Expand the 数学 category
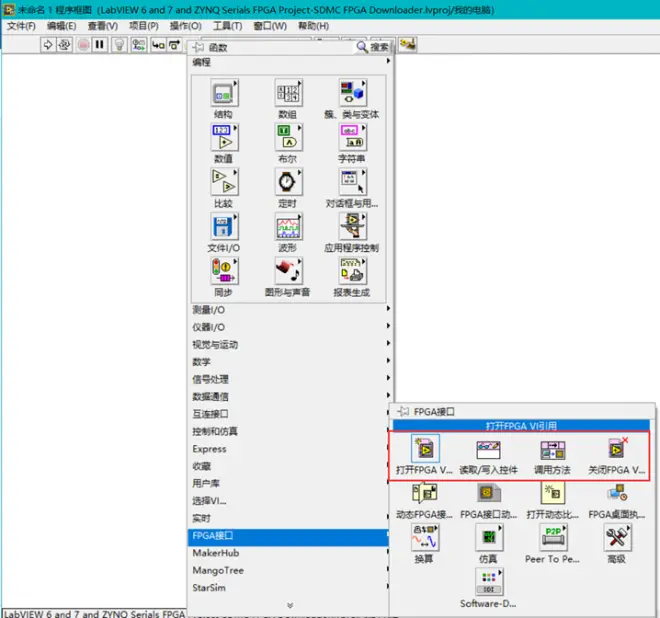This screenshot has height=618, width=660. pos(290,362)
